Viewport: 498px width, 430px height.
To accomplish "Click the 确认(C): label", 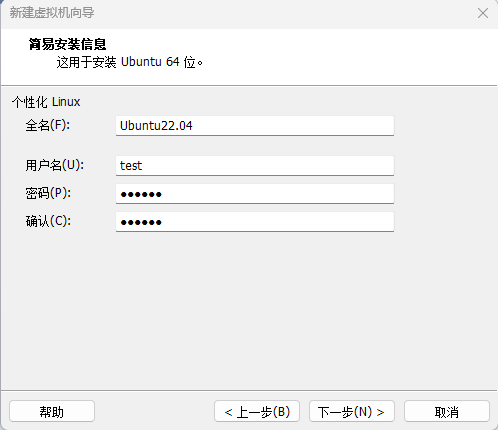I will (x=48, y=221).
